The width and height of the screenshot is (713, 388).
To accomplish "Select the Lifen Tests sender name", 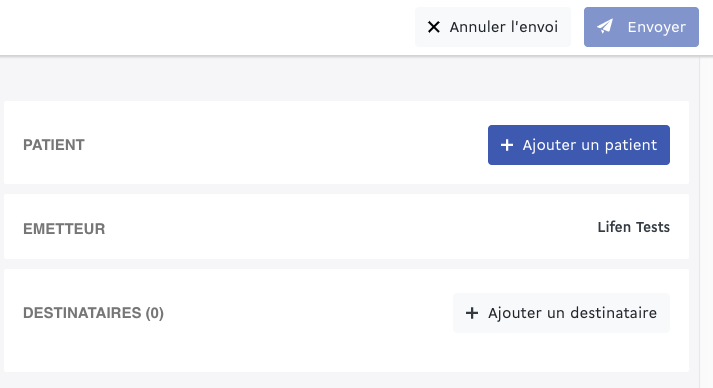I will point(633,227).
